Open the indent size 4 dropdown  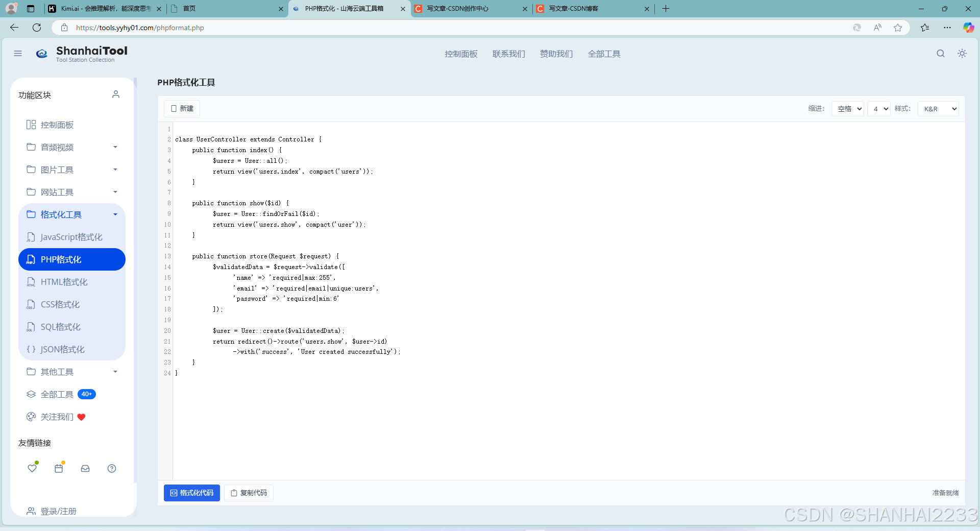(x=878, y=109)
